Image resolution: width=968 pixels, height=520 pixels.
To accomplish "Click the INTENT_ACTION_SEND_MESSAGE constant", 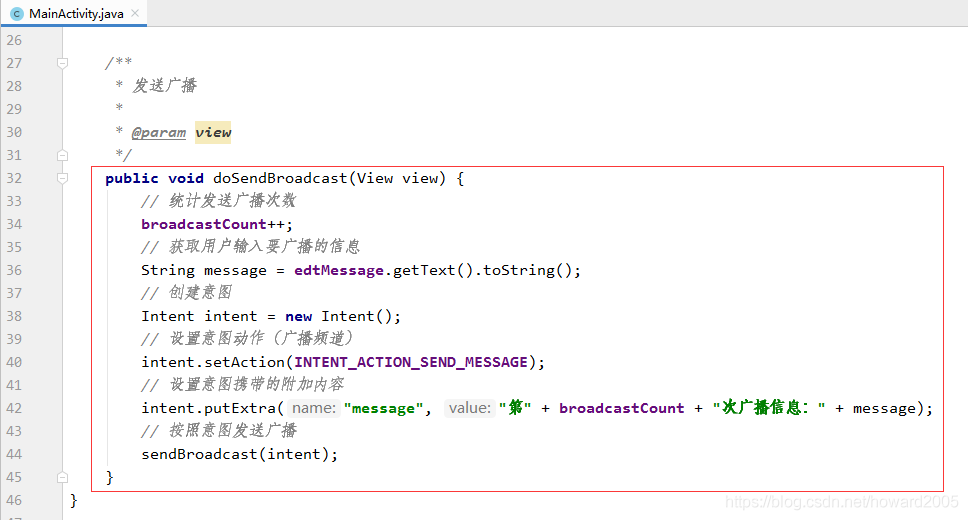I will point(411,362).
